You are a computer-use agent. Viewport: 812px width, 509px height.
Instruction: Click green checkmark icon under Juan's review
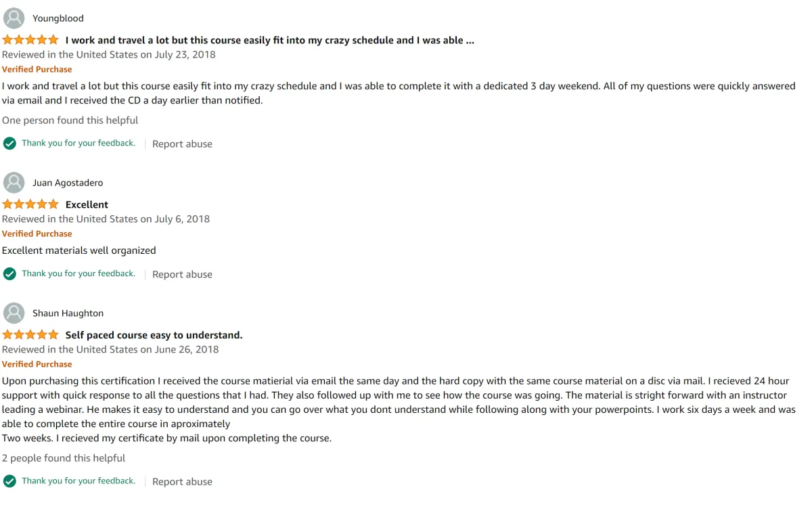coord(9,274)
